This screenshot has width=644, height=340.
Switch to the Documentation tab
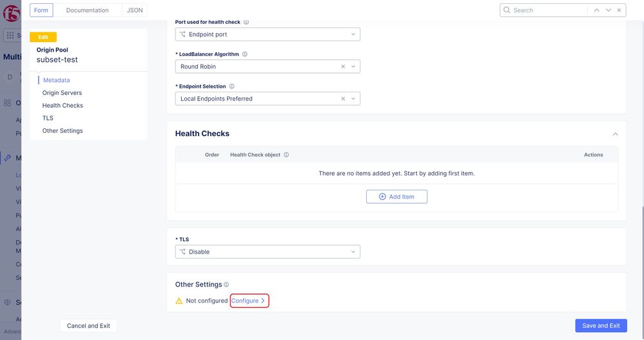pyautogui.click(x=88, y=10)
